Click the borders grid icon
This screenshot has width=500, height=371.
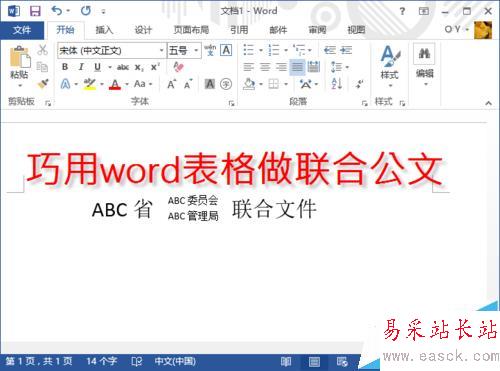tap(274, 84)
